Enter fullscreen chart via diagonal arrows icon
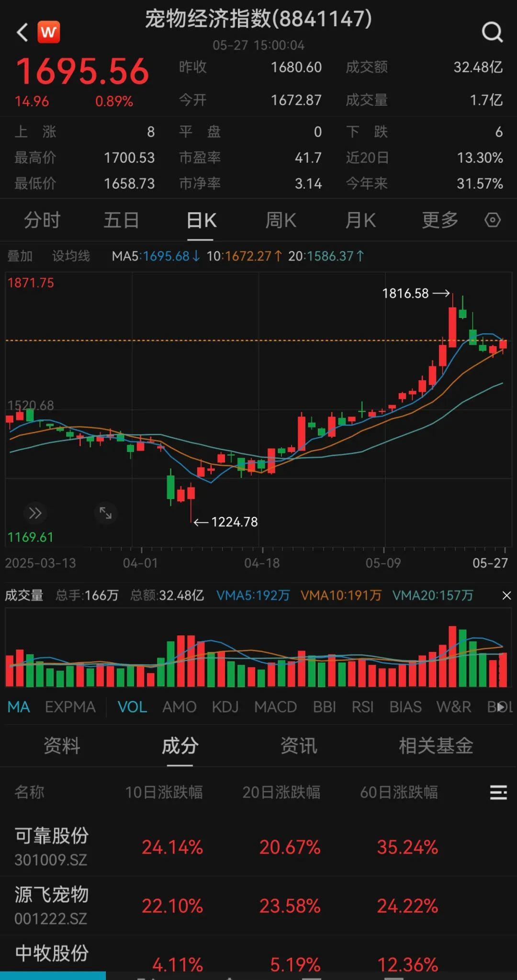The height and width of the screenshot is (980, 517). click(x=105, y=513)
